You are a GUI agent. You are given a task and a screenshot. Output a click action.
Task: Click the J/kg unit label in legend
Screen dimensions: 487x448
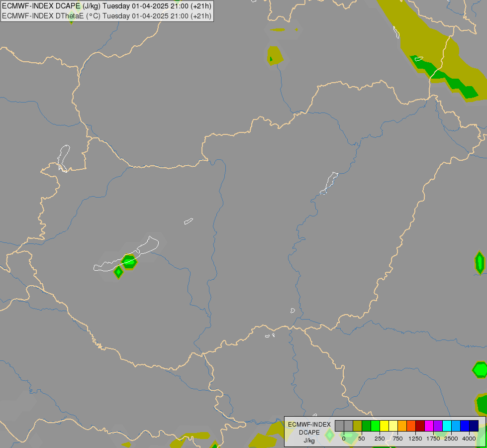(309, 441)
